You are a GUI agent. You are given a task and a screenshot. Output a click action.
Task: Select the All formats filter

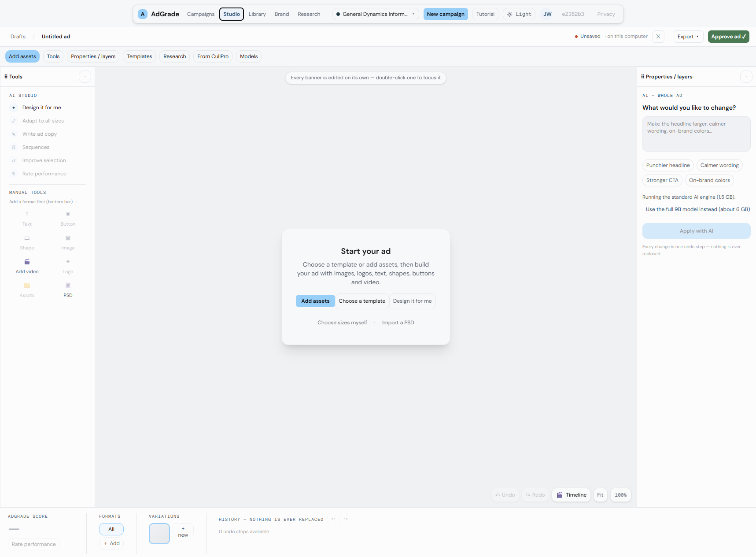pyautogui.click(x=111, y=529)
